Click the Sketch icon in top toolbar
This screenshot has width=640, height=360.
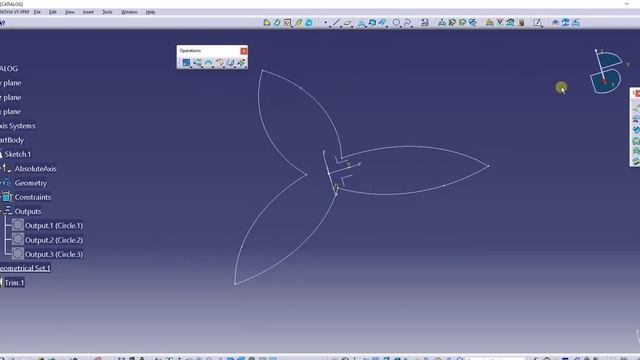pos(287,23)
